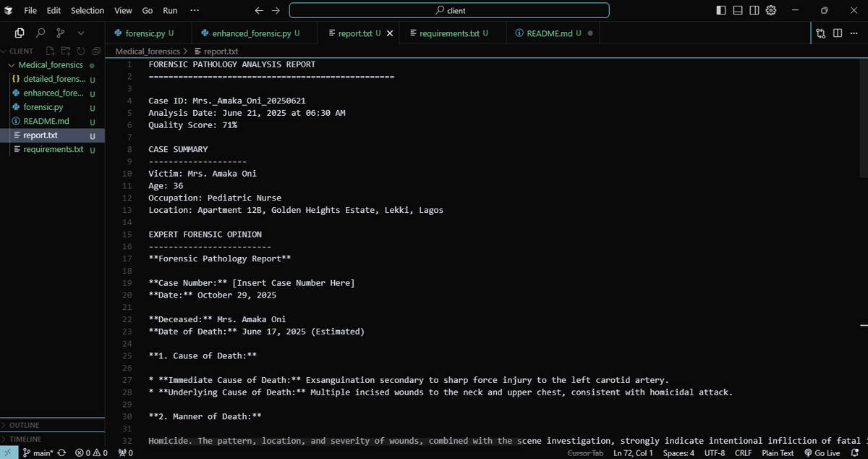The height and width of the screenshot is (459, 868).
Task: Synchronize changes using the status bar sync icon
Action: [x=61, y=452]
